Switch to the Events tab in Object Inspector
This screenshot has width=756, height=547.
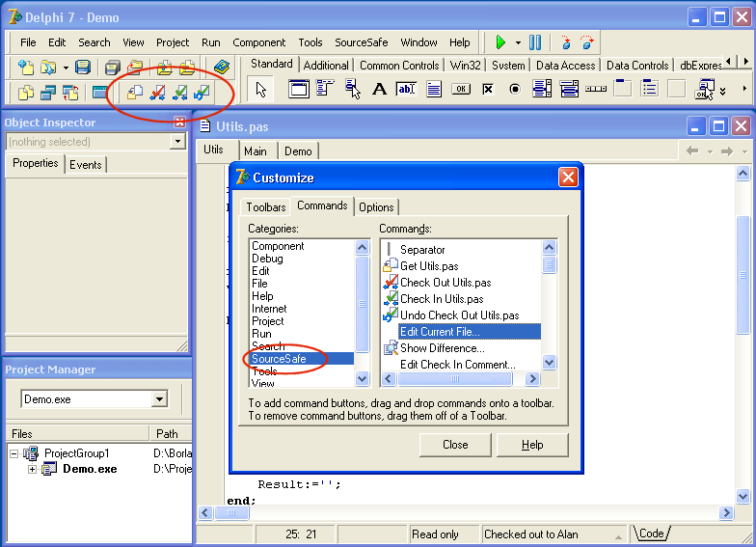86,165
